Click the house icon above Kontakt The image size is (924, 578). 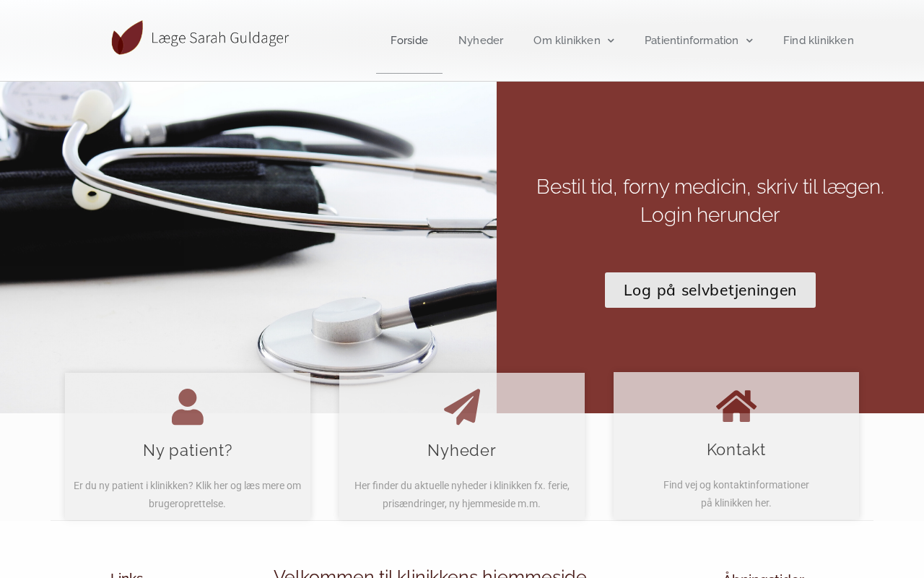point(736,406)
